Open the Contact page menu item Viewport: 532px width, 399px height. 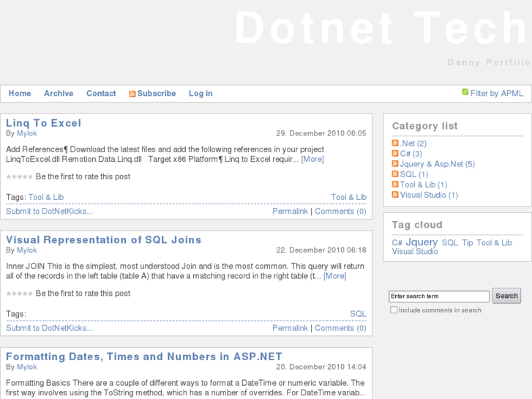[101, 94]
